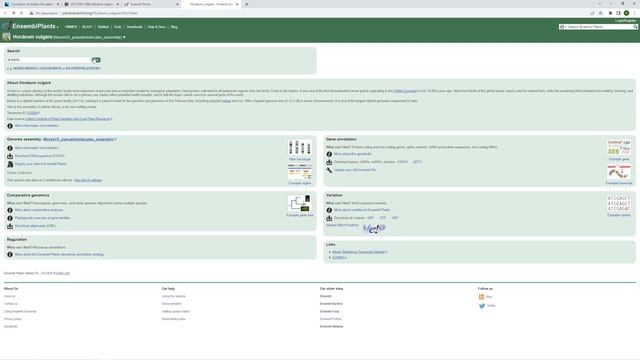
Task: Click the Display your data in Ensembl Plants icon
Action: point(10,164)
